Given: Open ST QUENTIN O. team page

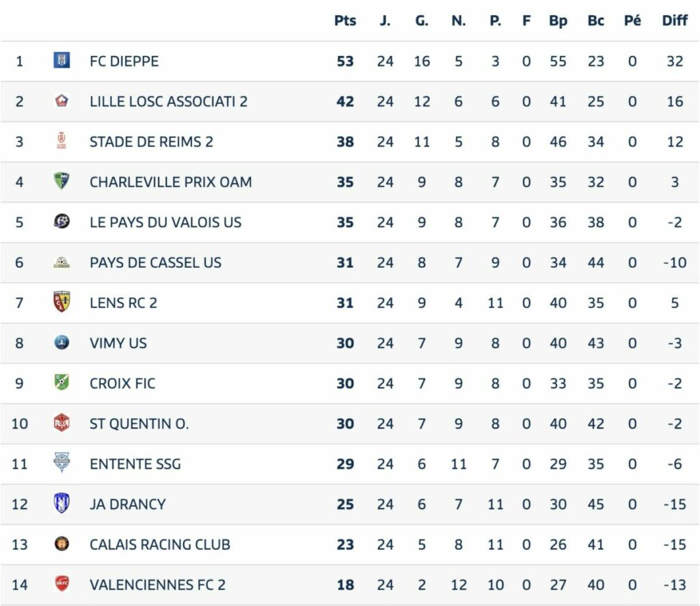Looking at the screenshot, I should (x=139, y=424).
